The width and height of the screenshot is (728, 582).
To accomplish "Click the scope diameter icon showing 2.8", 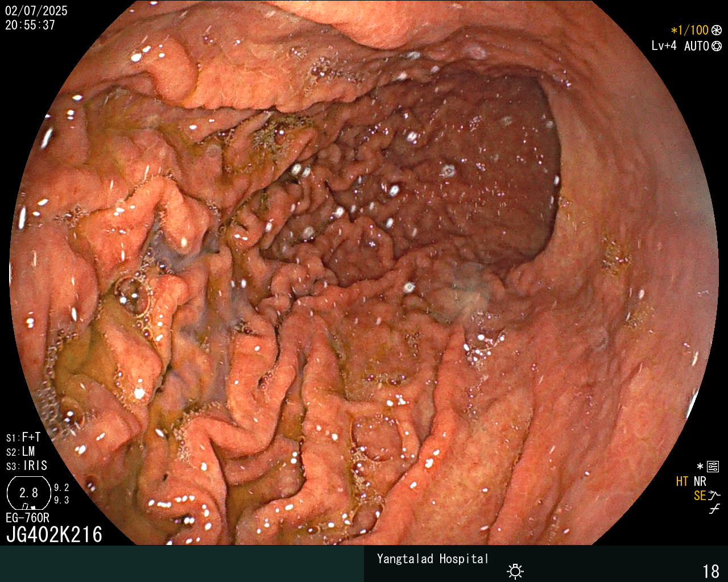I will point(28,492).
